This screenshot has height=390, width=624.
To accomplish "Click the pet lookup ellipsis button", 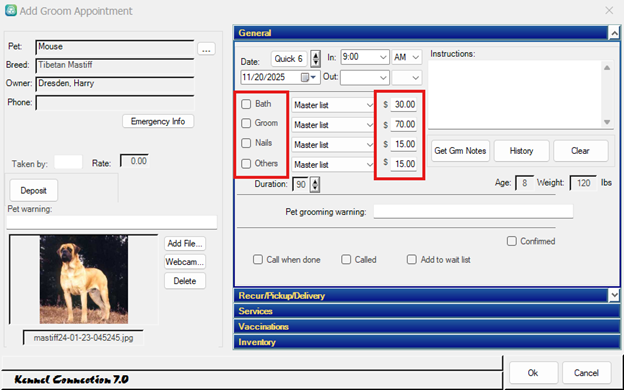I will tap(206, 49).
